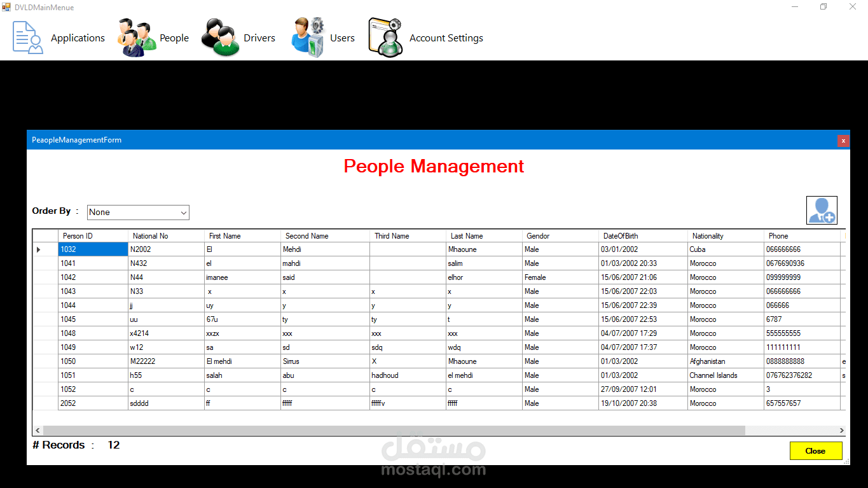This screenshot has height=488, width=868.
Task: Click the horizontal scrollbar thumb
Action: (394, 430)
